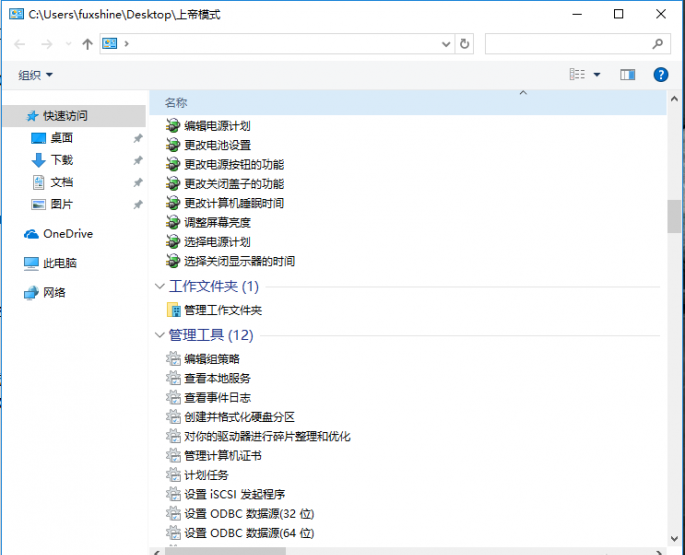Expand the address bar breadcrumb chevron
Viewport: 685px width, 555px height.
(x=127, y=43)
